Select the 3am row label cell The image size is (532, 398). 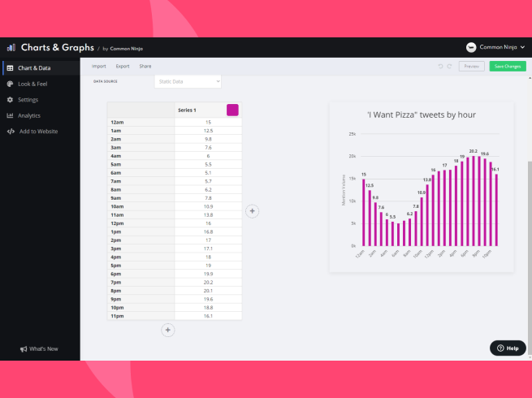(x=141, y=148)
